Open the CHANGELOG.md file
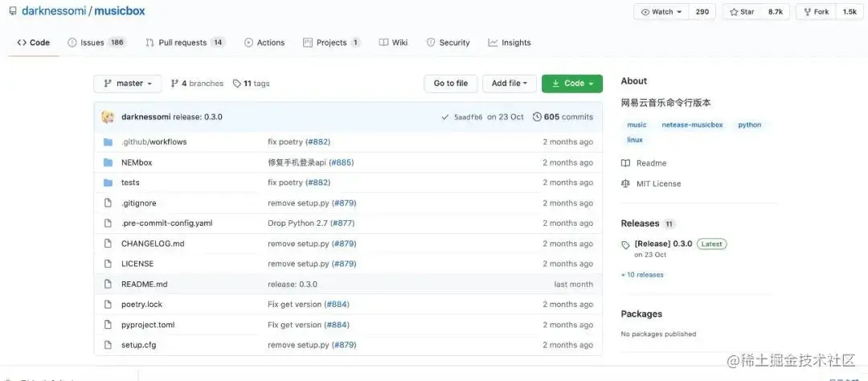The image size is (868, 381). (153, 244)
